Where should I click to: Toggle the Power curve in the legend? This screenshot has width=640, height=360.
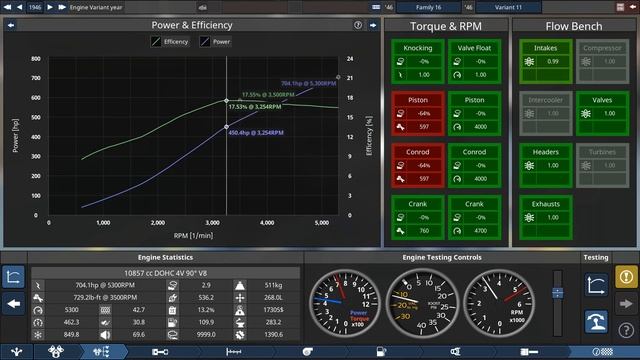coord(215,42)
